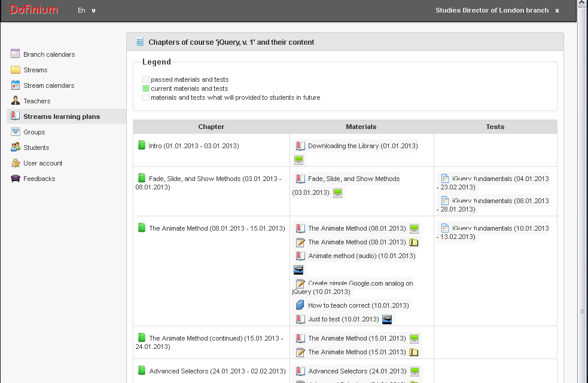Open Animate method (audio) material
Screen dimensions: 588x383
(362, 256)
